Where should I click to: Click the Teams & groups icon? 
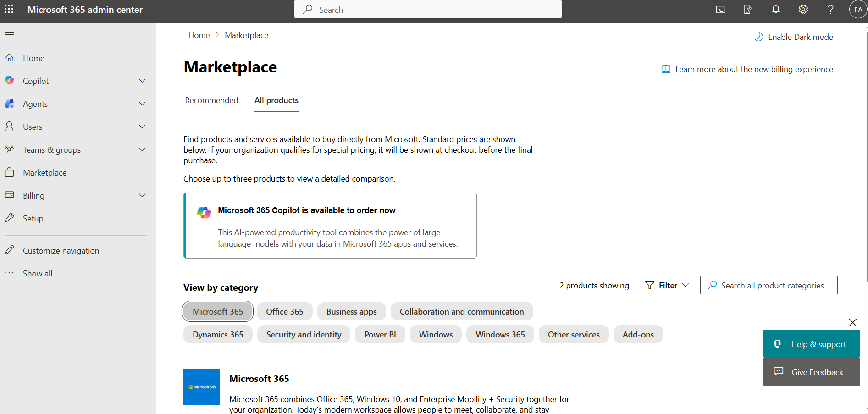pyautogui.click(x=9, y=149)
